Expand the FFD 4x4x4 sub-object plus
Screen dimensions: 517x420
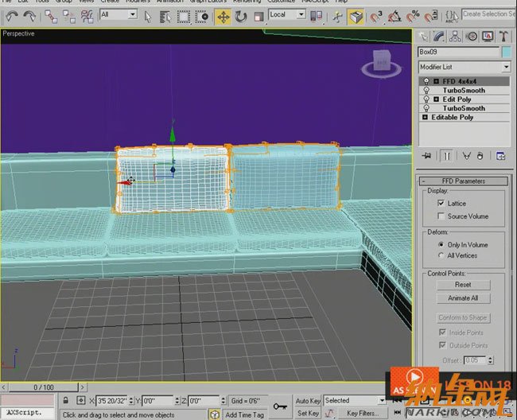click(436, 81)
